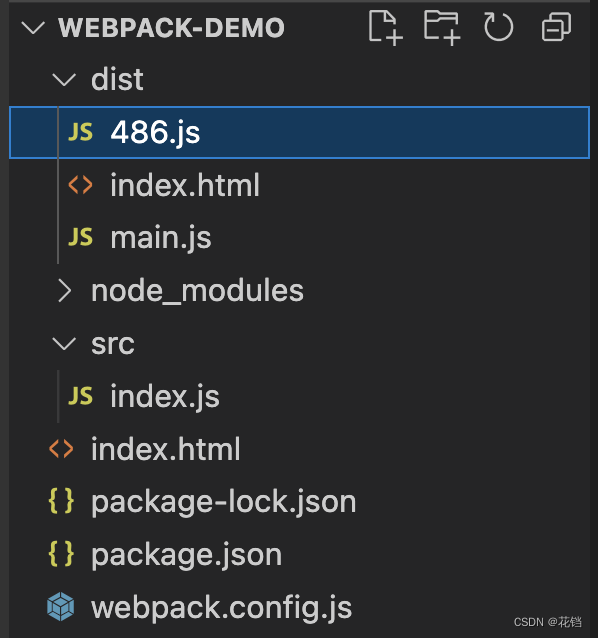This screenshot has width=598, height=638.
Task: Click the JS icon beside index.js
Action: [x=81, y=396]
